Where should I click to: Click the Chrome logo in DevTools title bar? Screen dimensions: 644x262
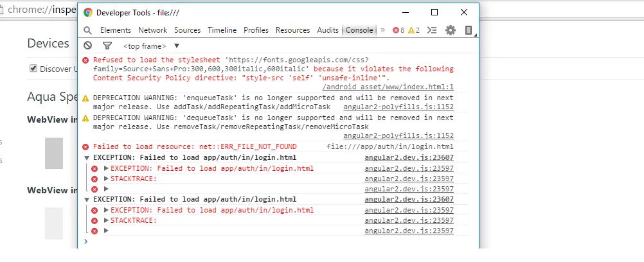(88, 12)
